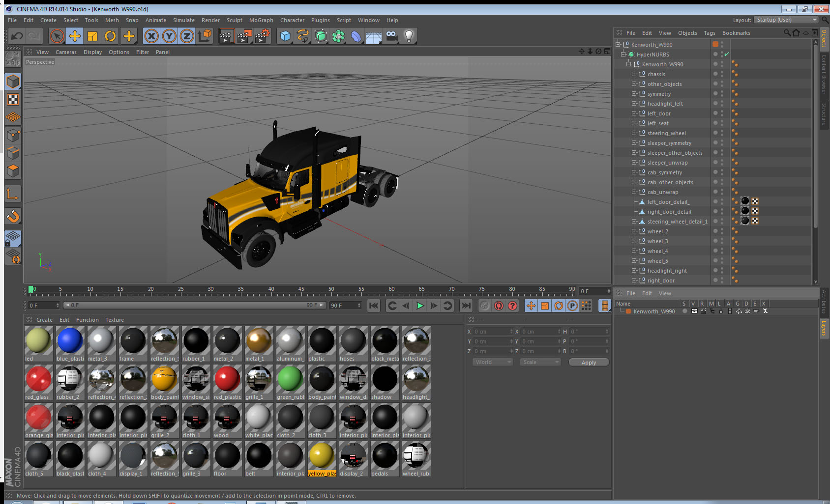
Task: Switch to Model mode in left palette
Action: tap(13, 82)
